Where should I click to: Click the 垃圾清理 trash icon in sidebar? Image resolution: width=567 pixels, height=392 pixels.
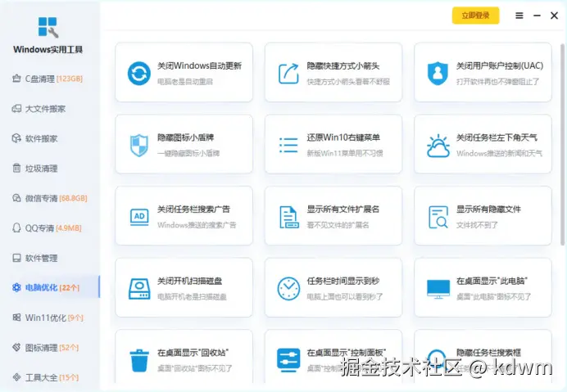coord(16,168)
